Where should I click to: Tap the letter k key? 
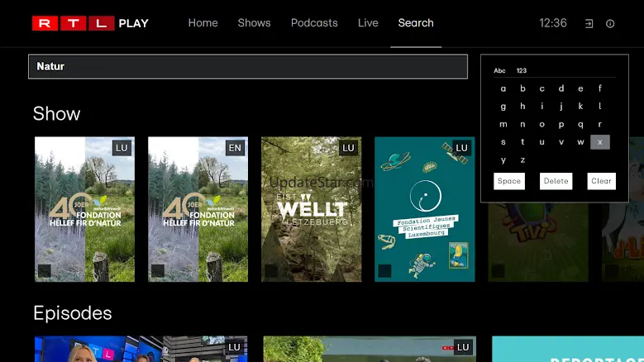[580, 107]
